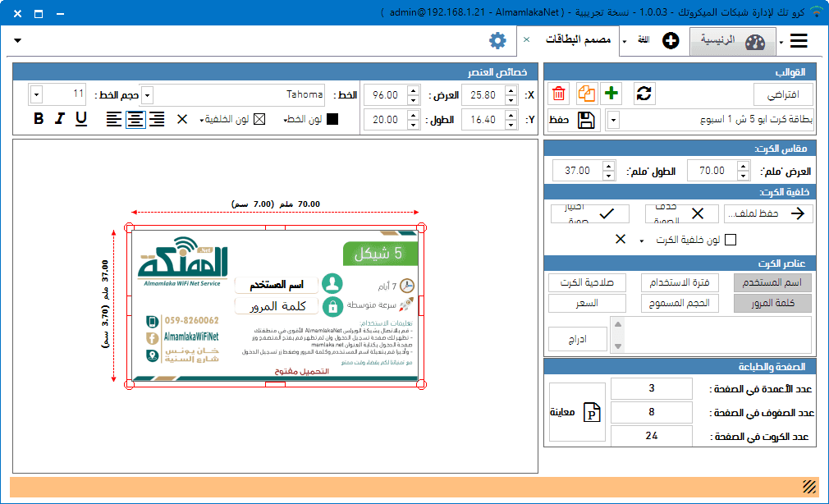Click the حفظ لملف save to file button

pos(768,213)
